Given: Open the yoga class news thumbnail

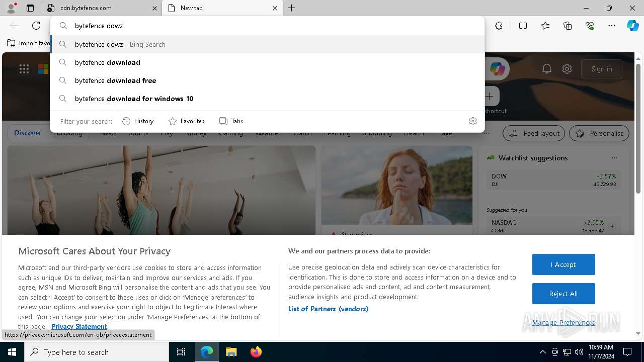Looking at the screenshot, I should [x=162, y=191].
